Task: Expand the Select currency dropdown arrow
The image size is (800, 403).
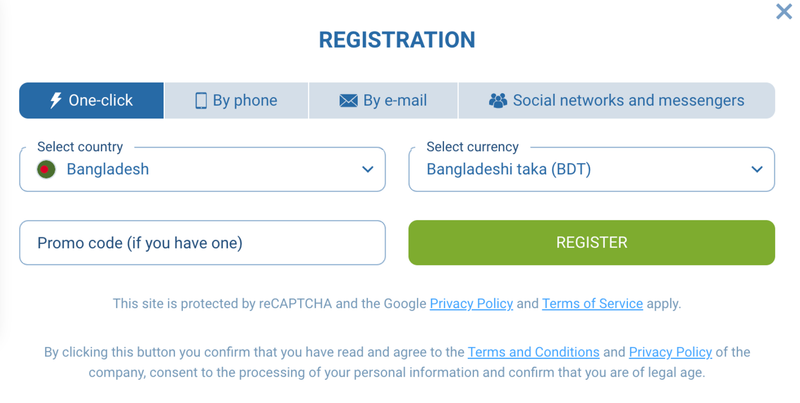Action: pos(756,170)
